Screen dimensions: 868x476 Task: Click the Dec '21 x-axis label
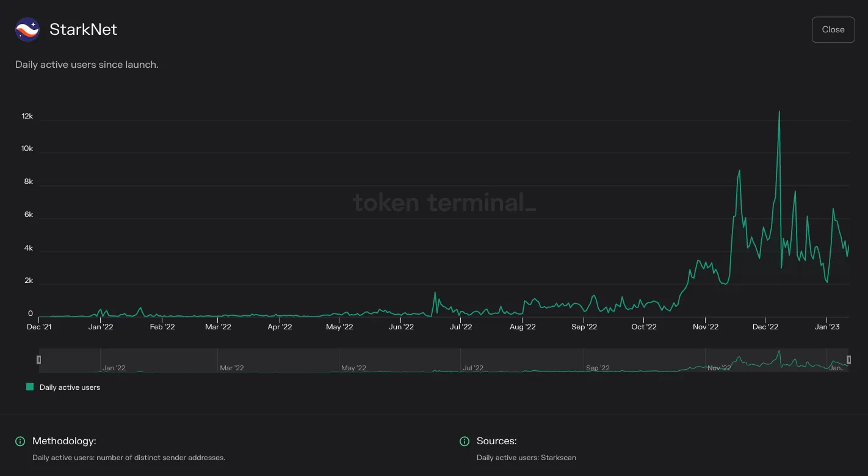[39, 327]
